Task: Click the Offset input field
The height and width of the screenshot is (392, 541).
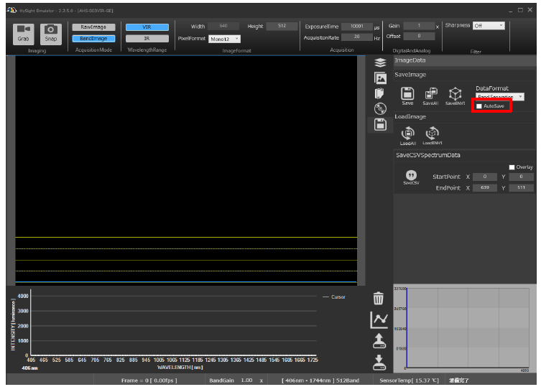Action: point(419,36)
